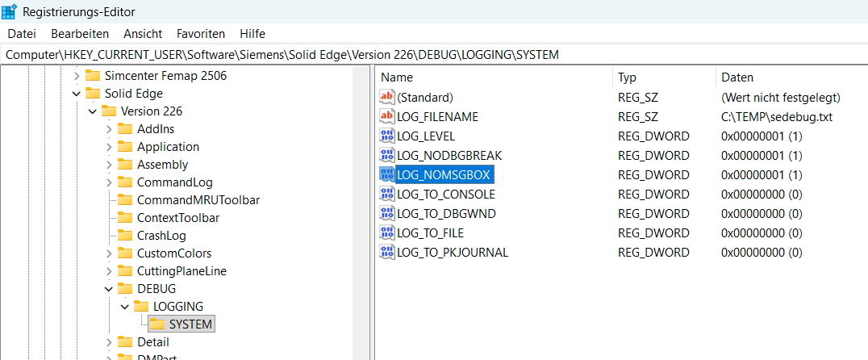Expand the Detail key
868x360 pixels.
(x=109, y=341)
